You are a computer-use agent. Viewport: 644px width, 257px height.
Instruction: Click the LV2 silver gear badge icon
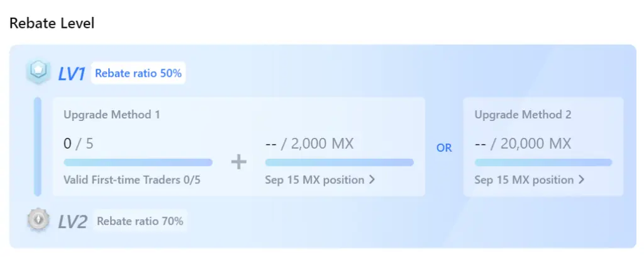point(38,220)
